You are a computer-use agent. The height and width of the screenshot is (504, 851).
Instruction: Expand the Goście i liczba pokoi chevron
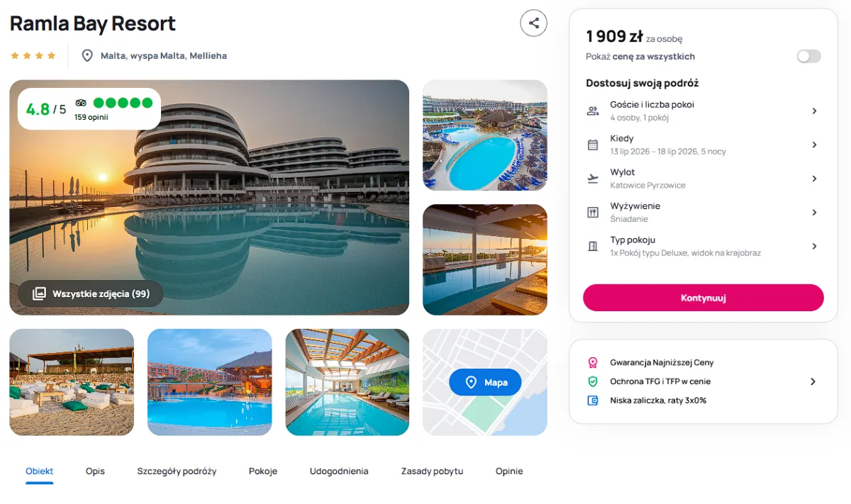814,111
